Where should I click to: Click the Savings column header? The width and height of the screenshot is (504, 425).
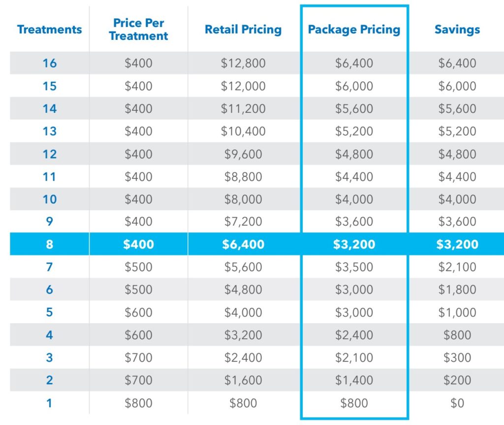(x=457, y=29)
